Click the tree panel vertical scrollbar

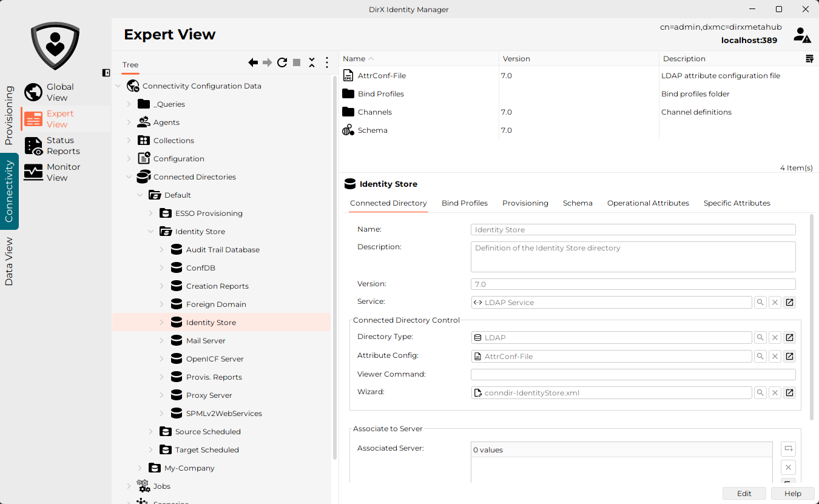click(335, 267)
